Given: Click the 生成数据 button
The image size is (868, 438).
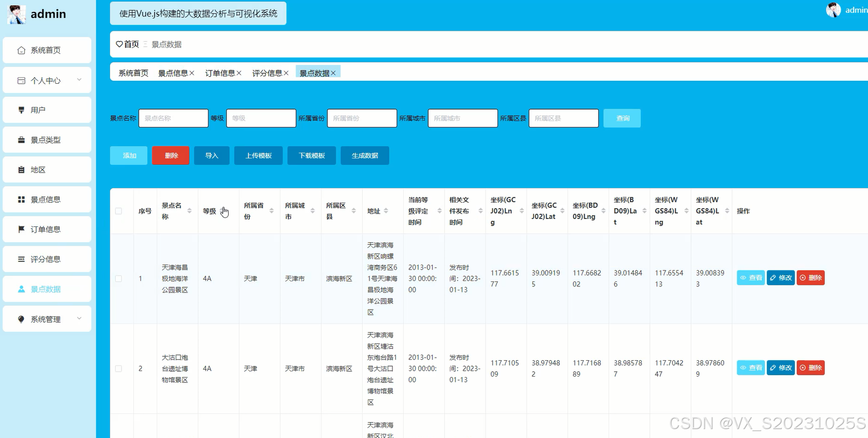Looking at the screenshot, I should pos(365,156).
